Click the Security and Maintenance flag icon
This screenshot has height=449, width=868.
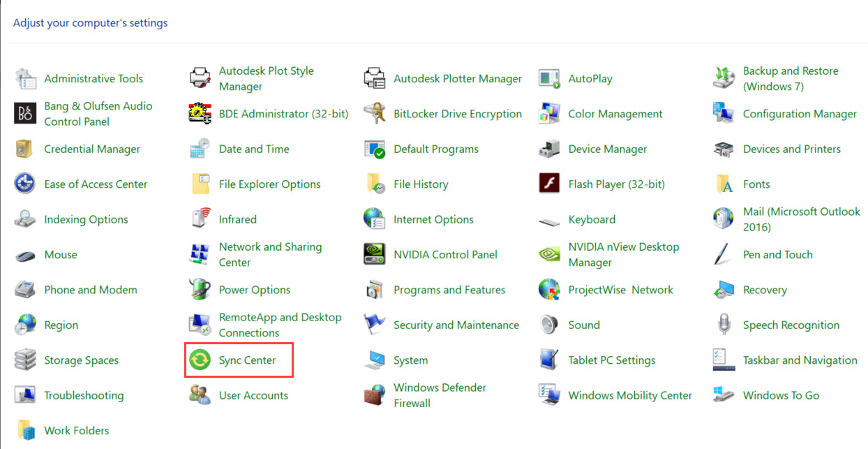click(x=375, y=325)
